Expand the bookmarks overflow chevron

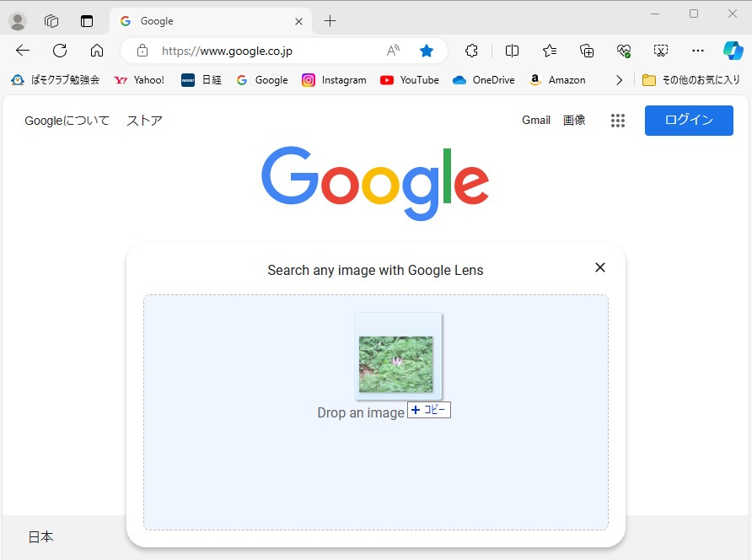pyautogui.click(x=620, y=80)
